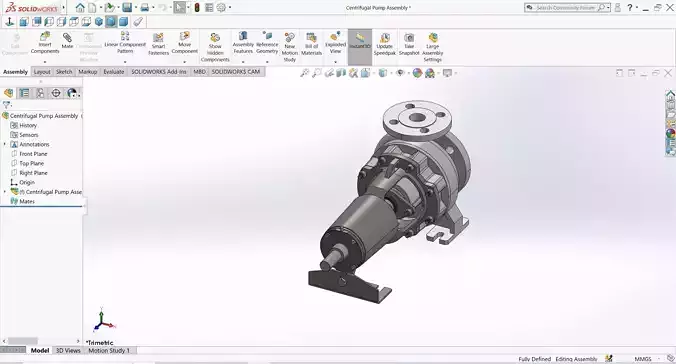Click the Select arrow cursor tool
Viewport: 676px width, 364px height.
click(179, 7)
